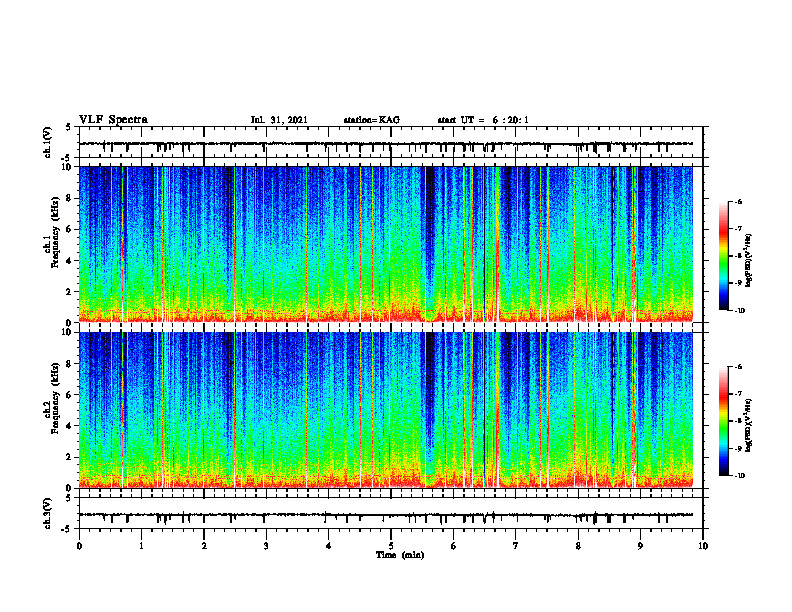Viewport: 792px width, 612px height.
Task: Click the "Time (min)" axis label
Action: (400, 555)
